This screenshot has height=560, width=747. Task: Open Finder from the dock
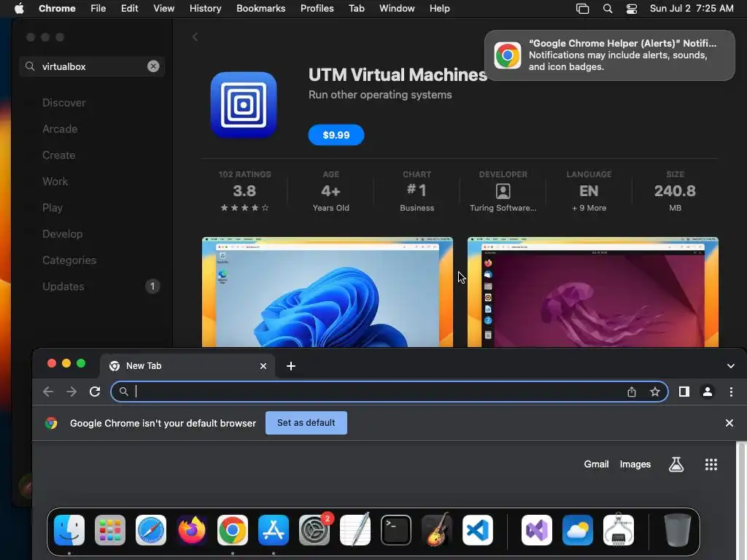pos(69,530)
